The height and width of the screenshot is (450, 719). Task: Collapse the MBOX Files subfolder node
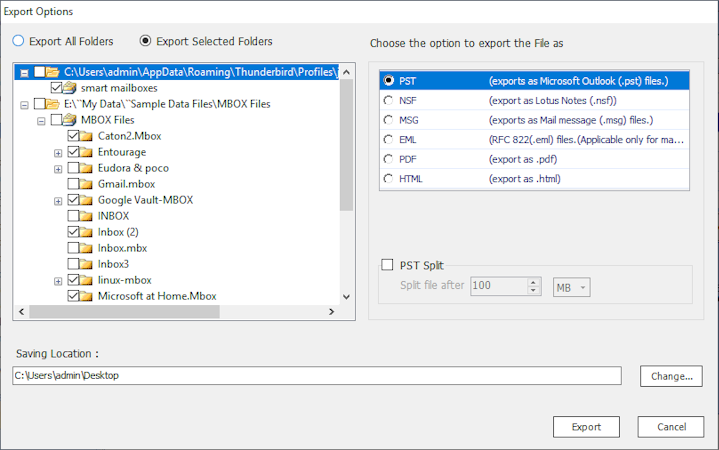coord(41,121)
